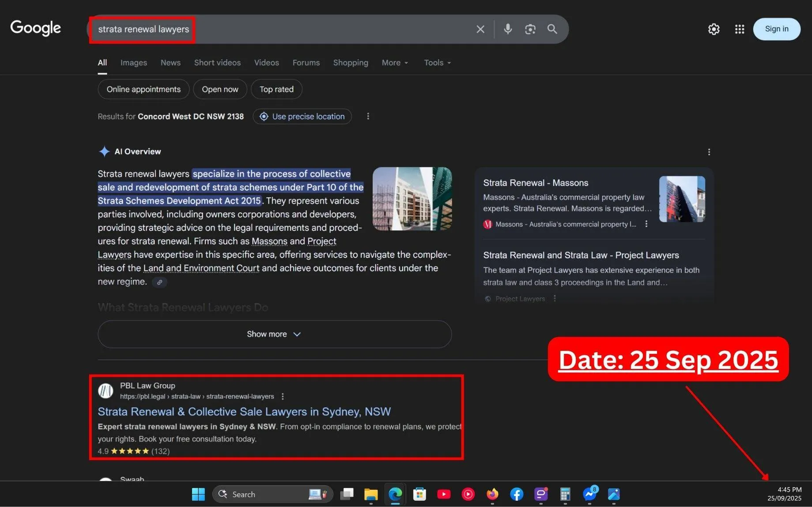This screenshot has width=812, height=507.
Task: Click Use precise location
Action: 302,116
